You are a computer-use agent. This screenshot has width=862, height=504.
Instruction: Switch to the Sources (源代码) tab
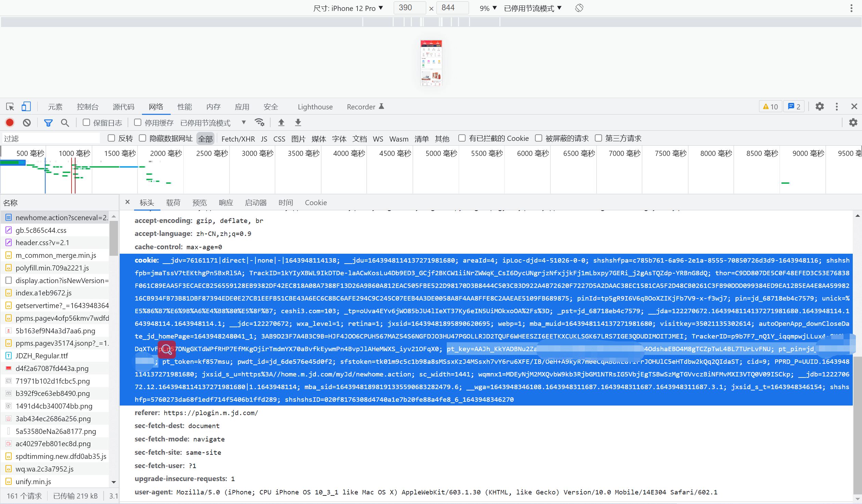click(x=123, y=107)
